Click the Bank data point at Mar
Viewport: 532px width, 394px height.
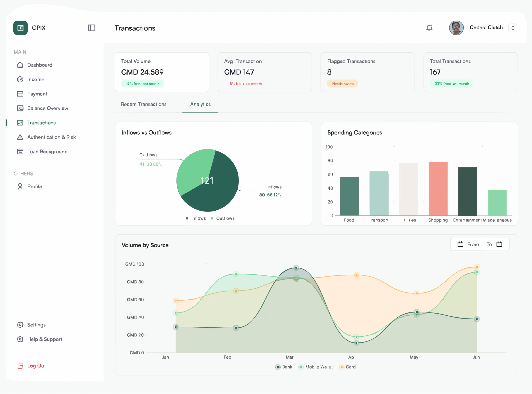296,268
